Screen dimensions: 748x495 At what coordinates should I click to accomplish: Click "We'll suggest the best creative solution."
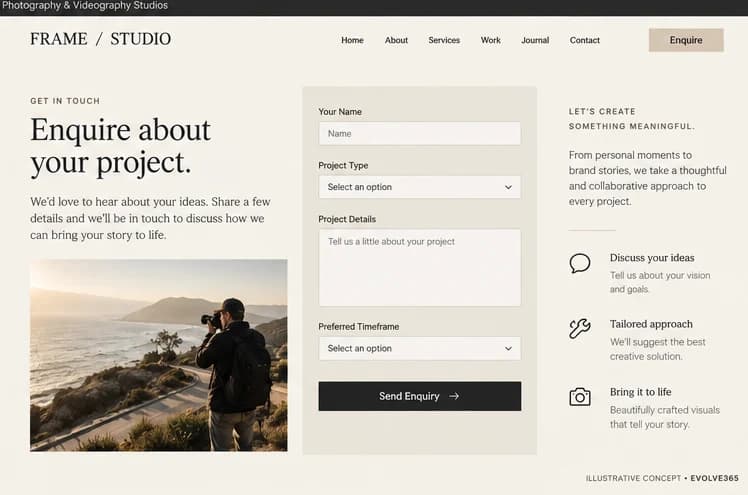[657, 349]
